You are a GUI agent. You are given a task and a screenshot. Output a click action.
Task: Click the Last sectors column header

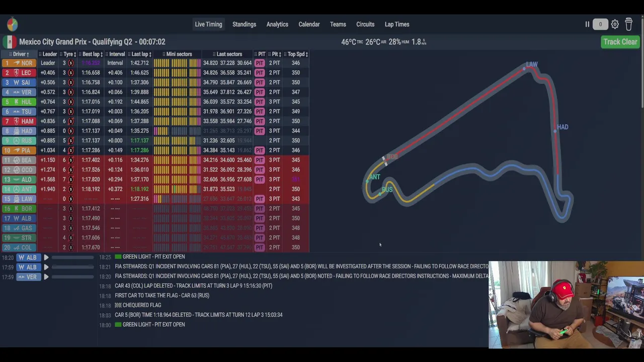227,54
